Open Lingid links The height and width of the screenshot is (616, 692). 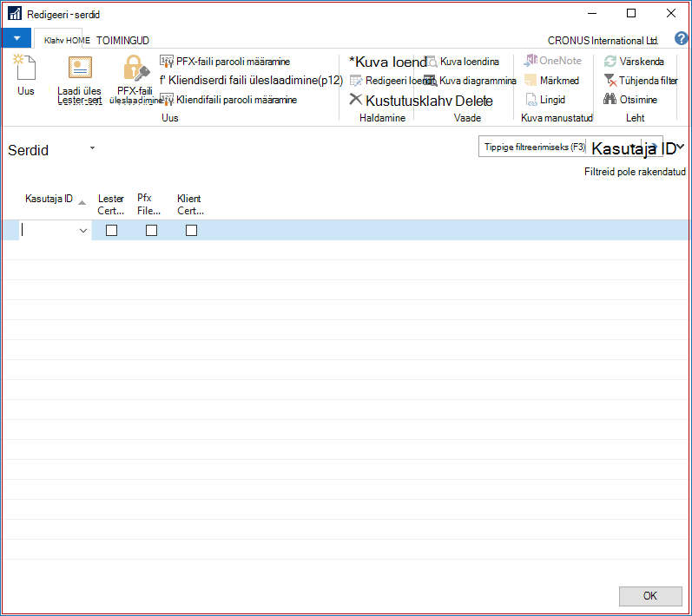point(545,100)
